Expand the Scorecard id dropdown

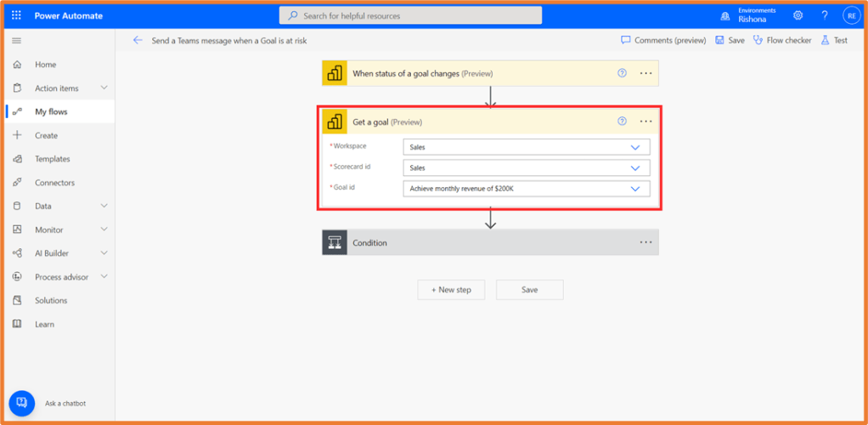click(x=635, y=167)
